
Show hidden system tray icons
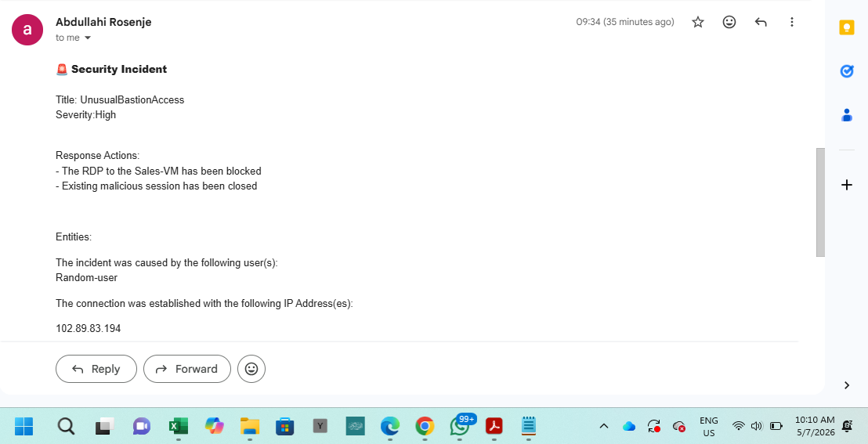pos(604,426)
